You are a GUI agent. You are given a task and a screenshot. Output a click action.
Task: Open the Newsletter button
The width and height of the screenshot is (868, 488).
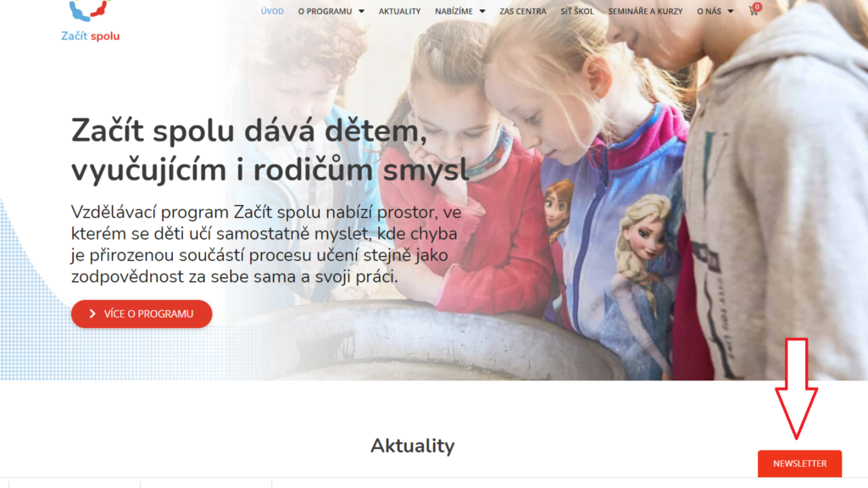coord(799,463)
